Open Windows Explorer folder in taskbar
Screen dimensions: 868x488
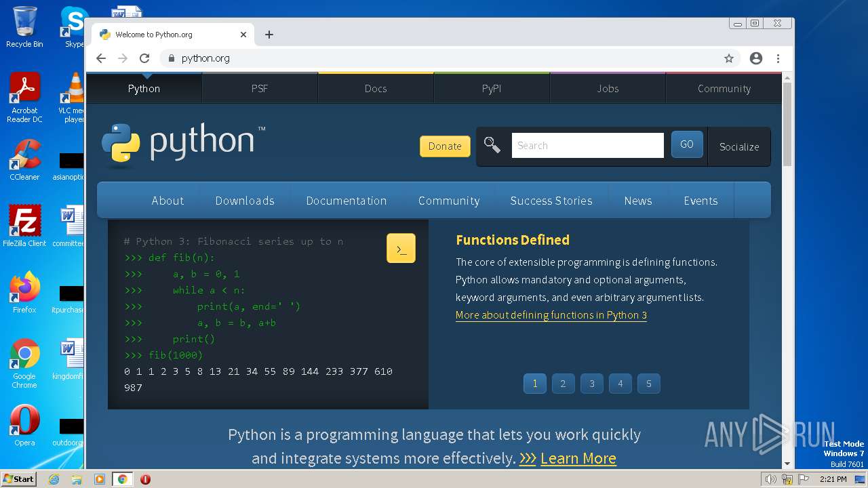[x=77, y=479]
